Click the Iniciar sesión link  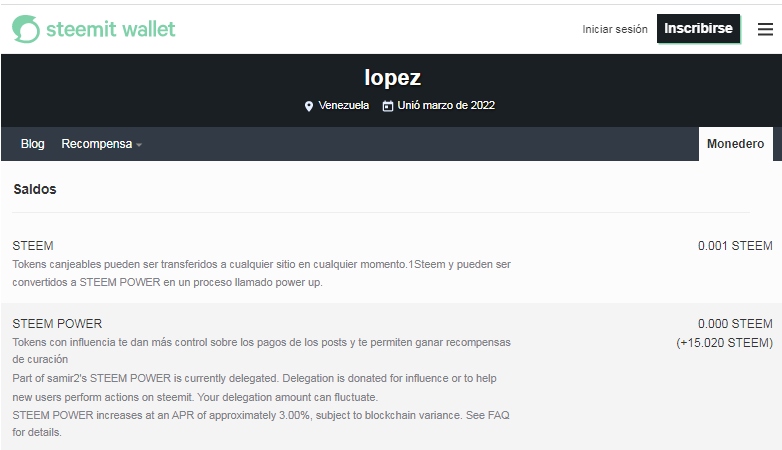click(x=614, y=29)
